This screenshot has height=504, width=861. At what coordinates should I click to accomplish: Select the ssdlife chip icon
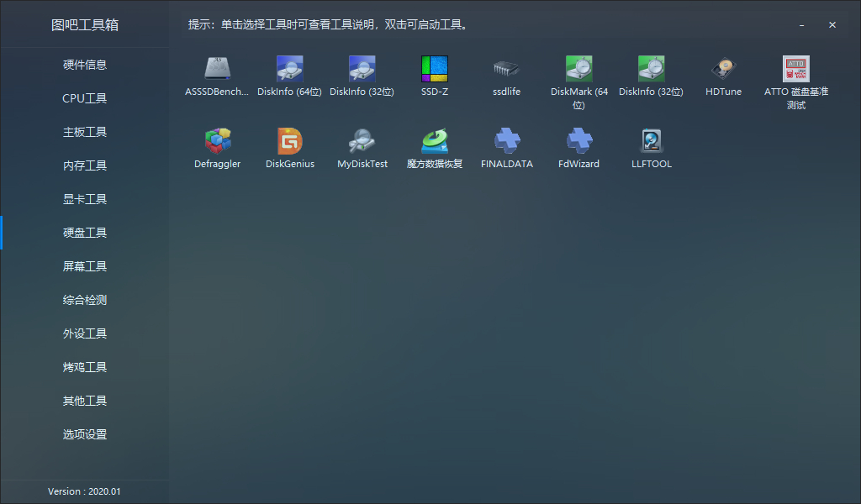click(x=506, y=69)
